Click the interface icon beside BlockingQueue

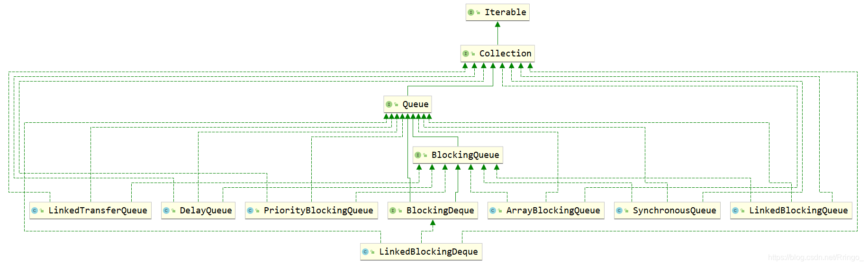(x=418, y=155)
